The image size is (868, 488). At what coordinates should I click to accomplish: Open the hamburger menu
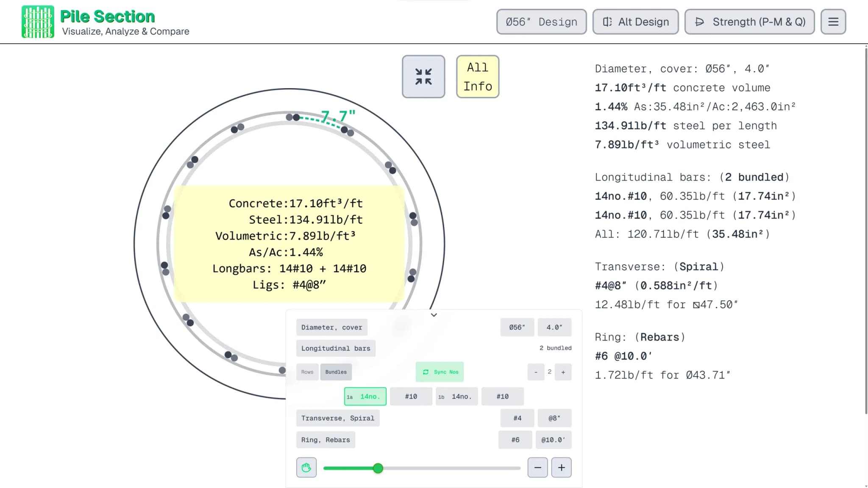(833, 22)
